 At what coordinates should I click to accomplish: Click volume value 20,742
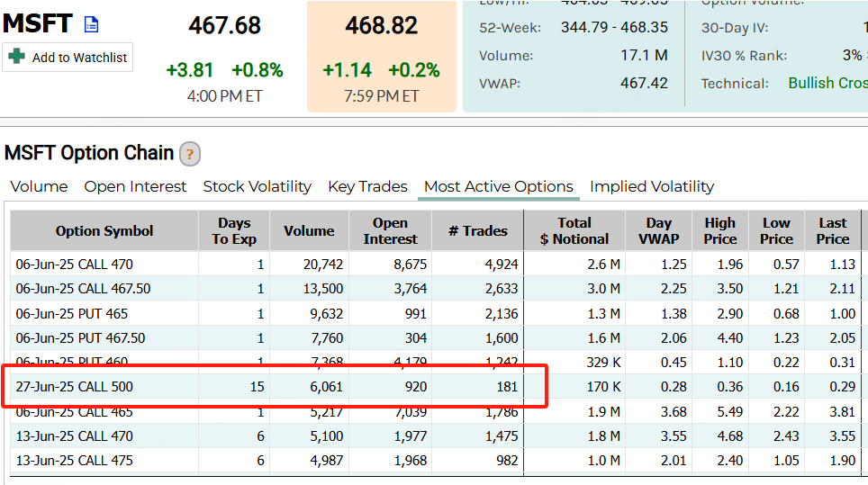coord(322,265)
